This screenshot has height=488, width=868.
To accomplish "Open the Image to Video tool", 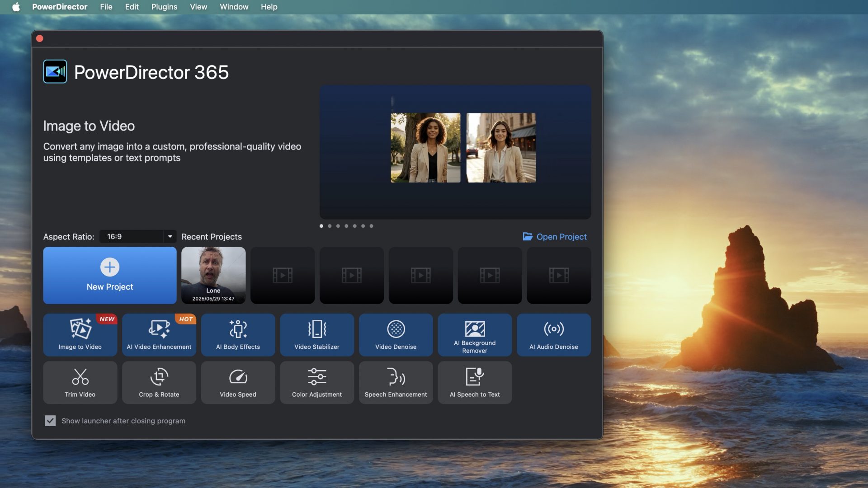I will click(80, 335).
